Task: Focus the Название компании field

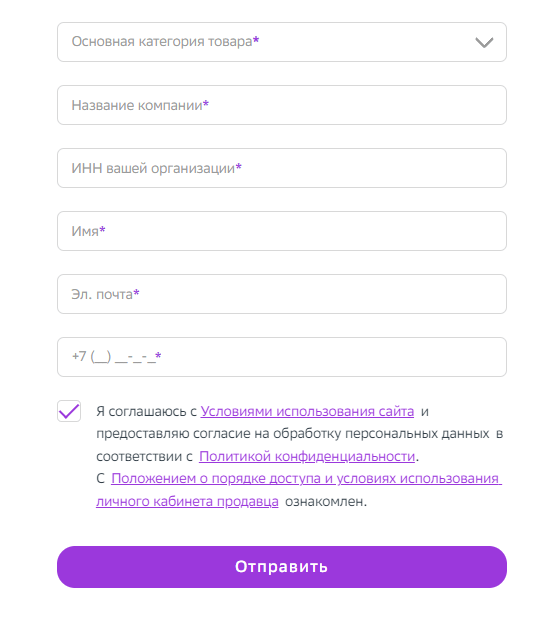Action: pos(281,105)
